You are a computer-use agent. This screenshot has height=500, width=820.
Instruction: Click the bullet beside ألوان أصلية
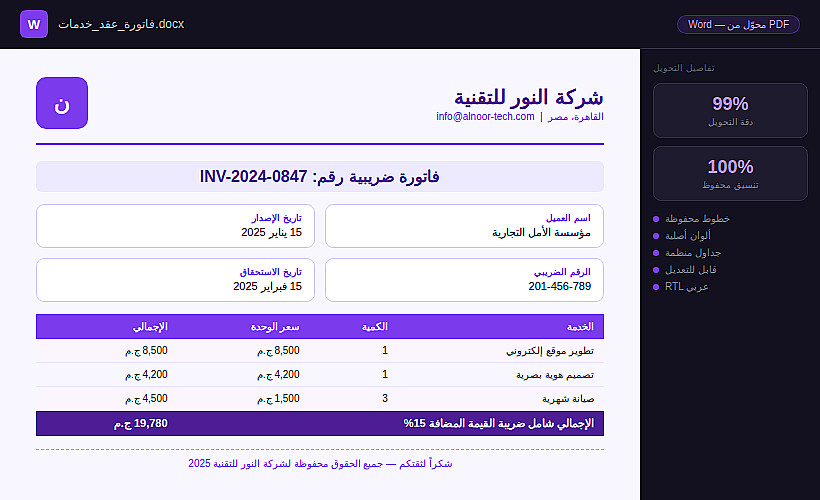pos(656,236)
